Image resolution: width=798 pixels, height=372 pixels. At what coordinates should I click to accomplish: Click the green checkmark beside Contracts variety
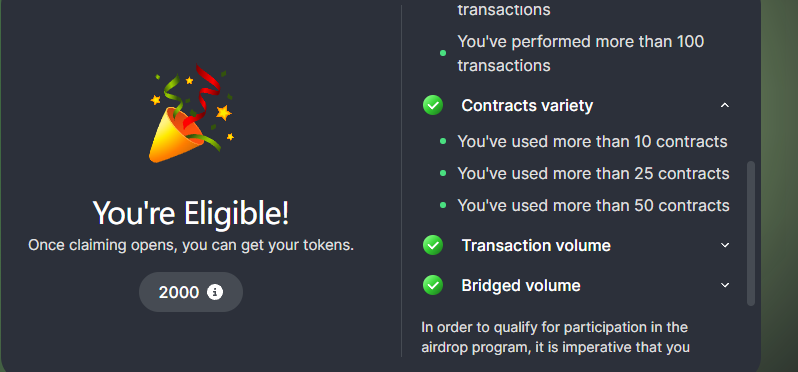point(433,105)
